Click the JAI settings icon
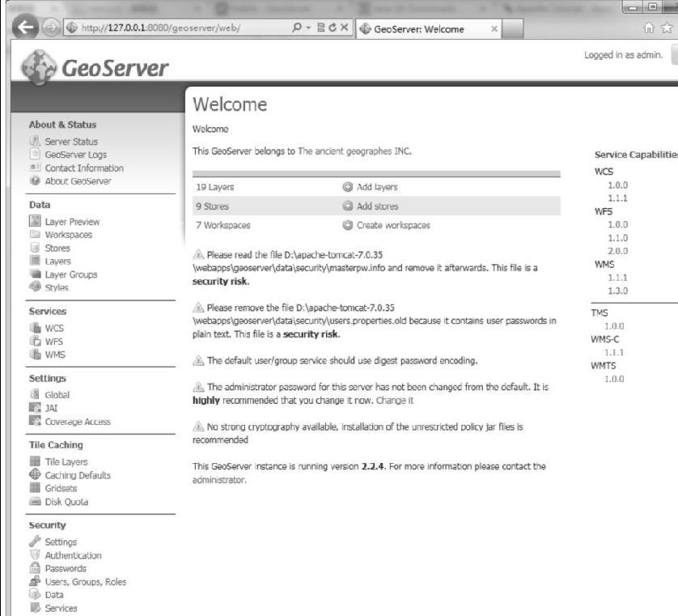This screenshot has height=616, width=678. click(x=35, y=407)
